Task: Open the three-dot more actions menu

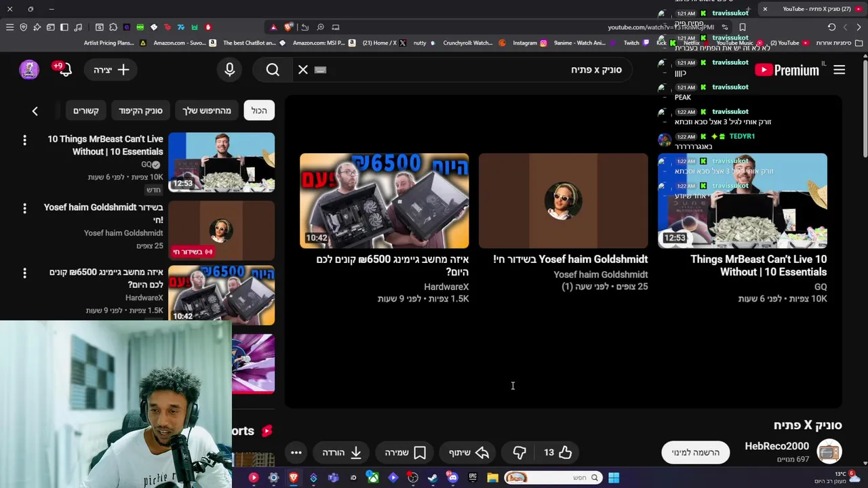Action: [296, 452]
